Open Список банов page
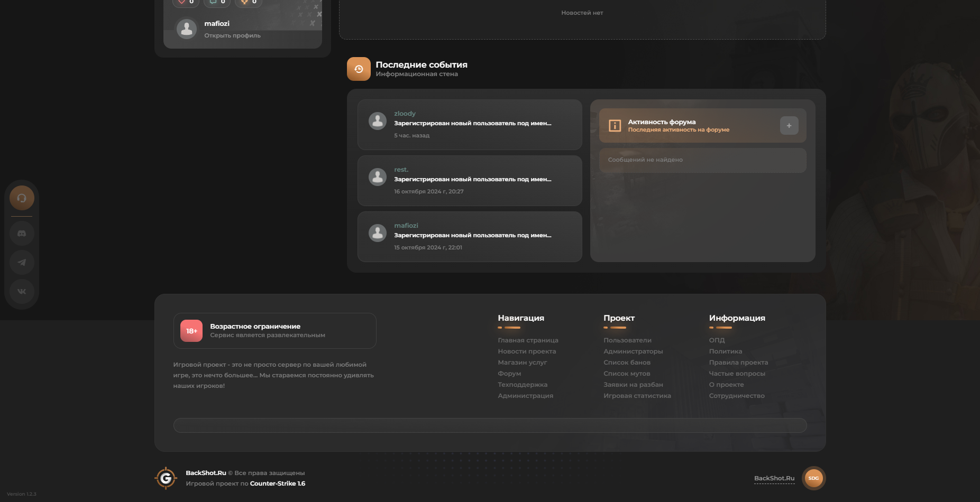Image resolution: width=980 pixels, height=502 pixels. tap(627, 362)
